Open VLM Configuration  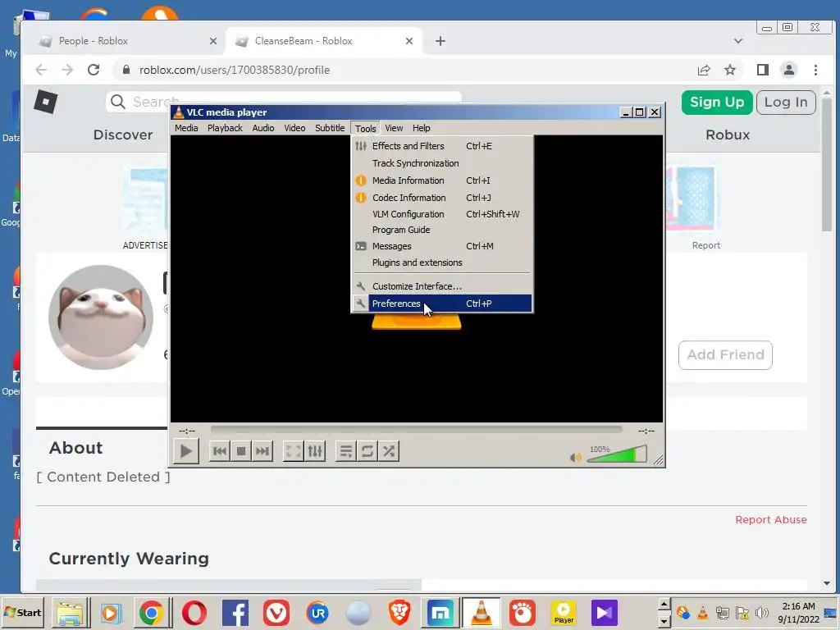coord(442,214)
